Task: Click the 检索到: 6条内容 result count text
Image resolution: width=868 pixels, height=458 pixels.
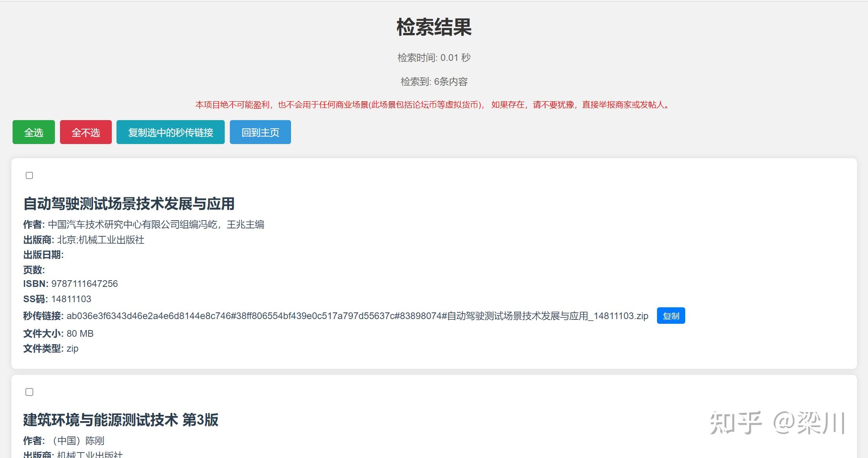Action: [434, 82]
